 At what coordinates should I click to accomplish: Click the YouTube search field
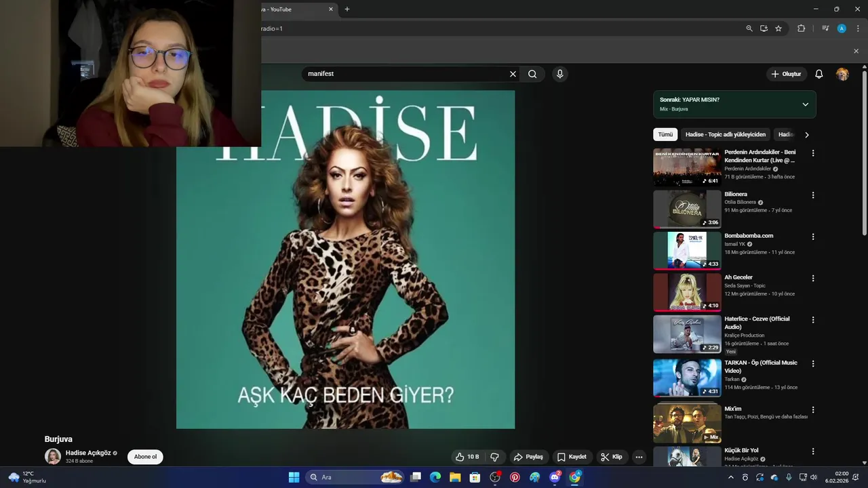(407, 74)
